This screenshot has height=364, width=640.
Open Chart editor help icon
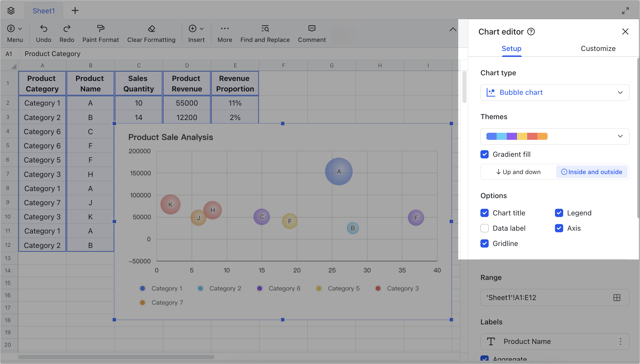531,32
